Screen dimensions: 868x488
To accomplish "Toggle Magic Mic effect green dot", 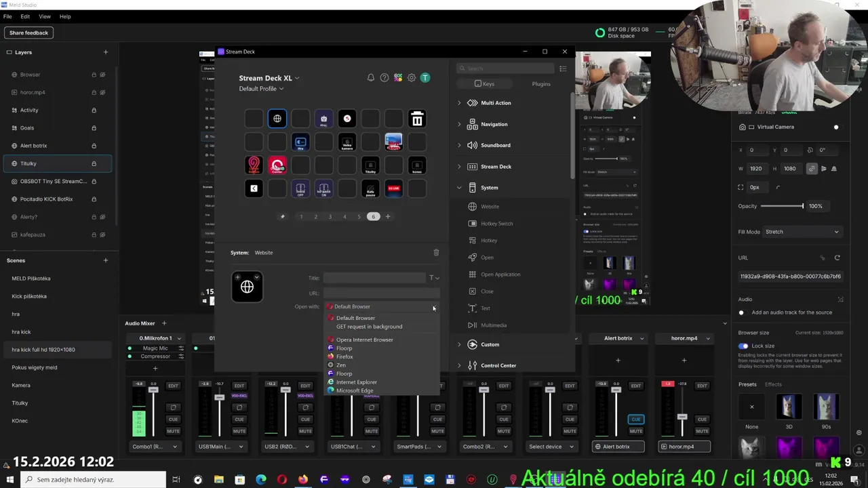I will coord(130,348).
